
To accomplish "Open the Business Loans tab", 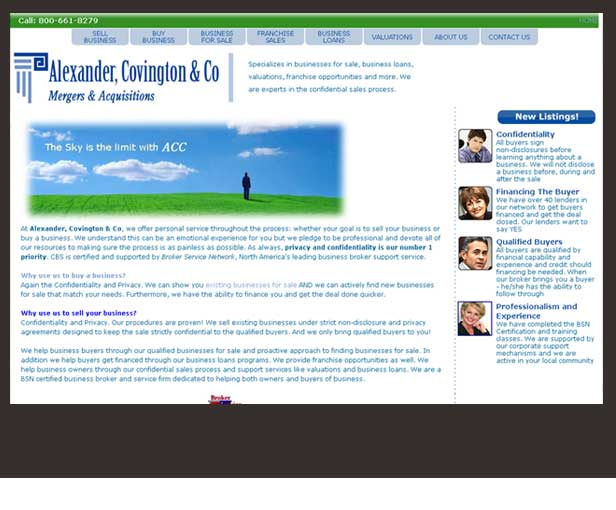I will coord(334,37).
